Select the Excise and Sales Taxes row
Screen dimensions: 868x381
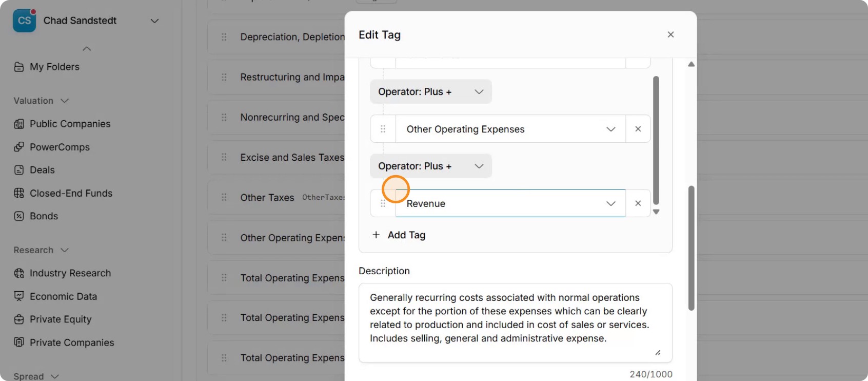pyautogui.click(x=277, y=157)
